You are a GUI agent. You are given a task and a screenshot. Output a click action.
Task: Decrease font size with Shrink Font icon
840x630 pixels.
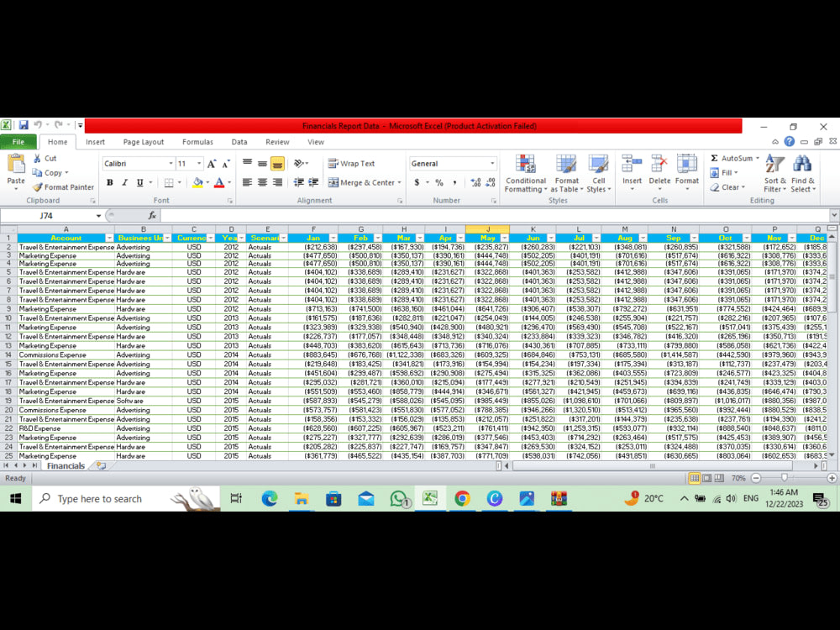pos(226,164)
